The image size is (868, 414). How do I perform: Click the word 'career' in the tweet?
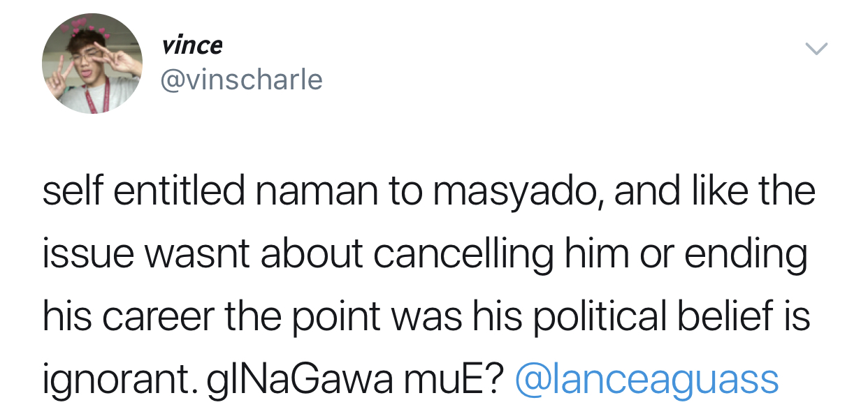[152, 316]
